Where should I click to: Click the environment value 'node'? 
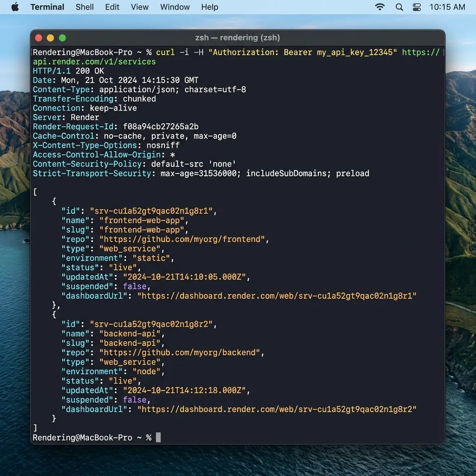(x=146, y=371)
